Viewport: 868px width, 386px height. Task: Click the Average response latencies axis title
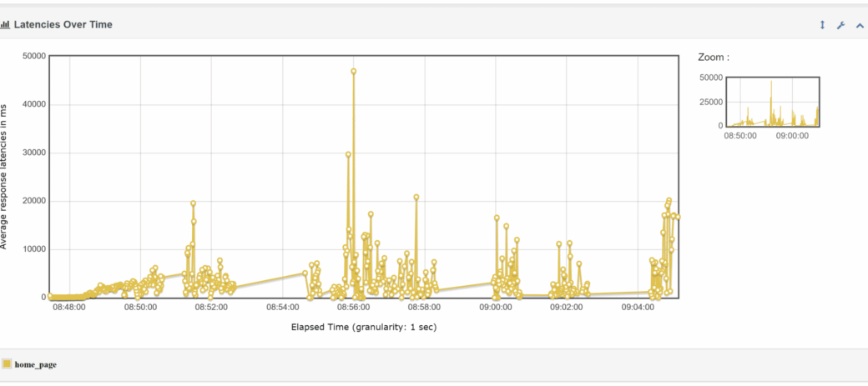pos(4,176)
